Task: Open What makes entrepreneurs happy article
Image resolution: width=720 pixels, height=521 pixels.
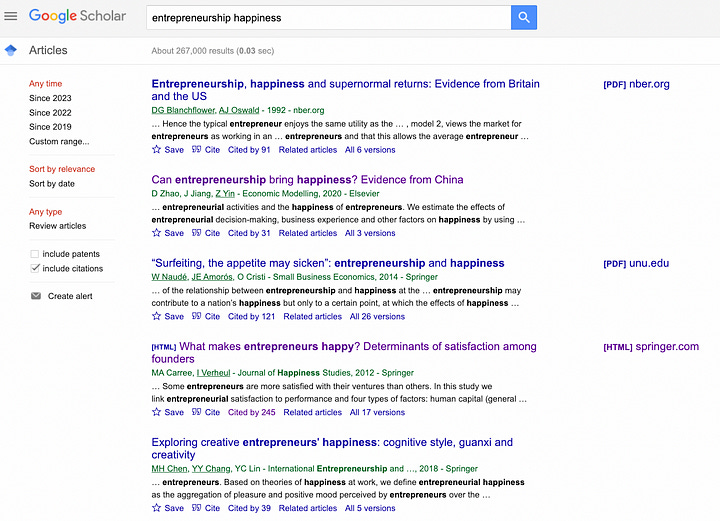Action: coord(344,353)
